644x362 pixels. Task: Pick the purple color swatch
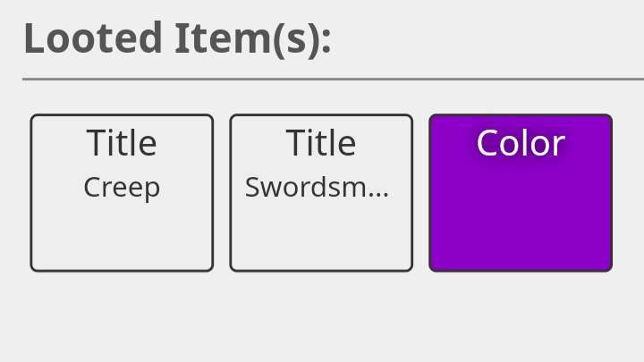pyautogui.click(x=521, y=206)
